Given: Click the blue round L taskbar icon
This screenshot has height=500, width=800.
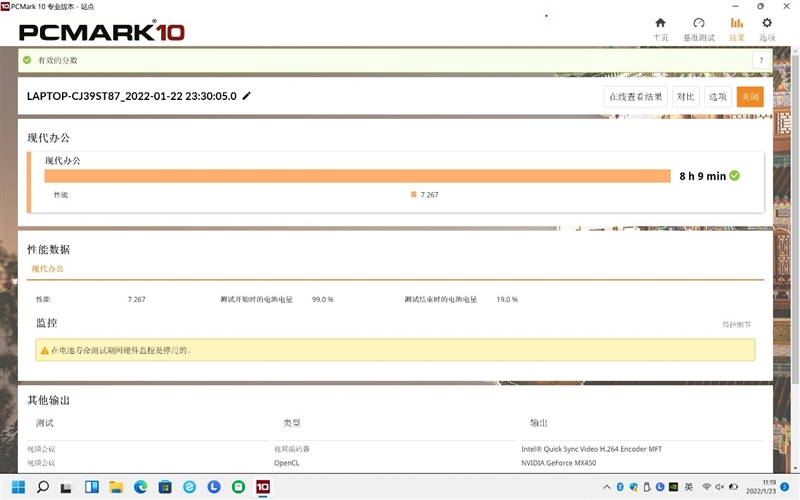Looking at the screenshot, I should coord(214,487).
